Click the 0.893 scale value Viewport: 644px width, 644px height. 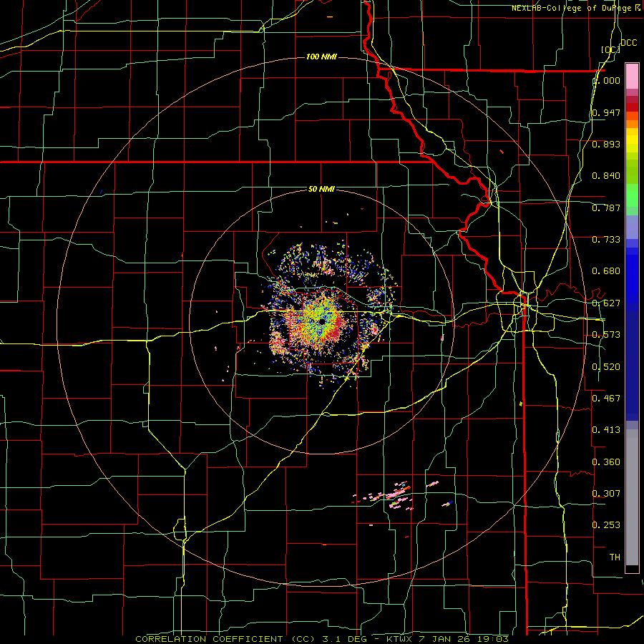(x=606, y=144)
